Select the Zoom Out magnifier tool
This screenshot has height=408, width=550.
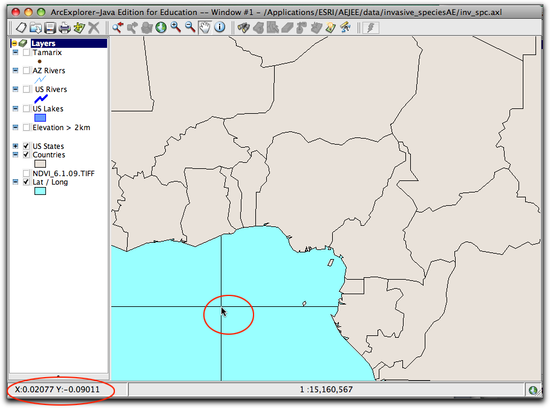(190, 27)
